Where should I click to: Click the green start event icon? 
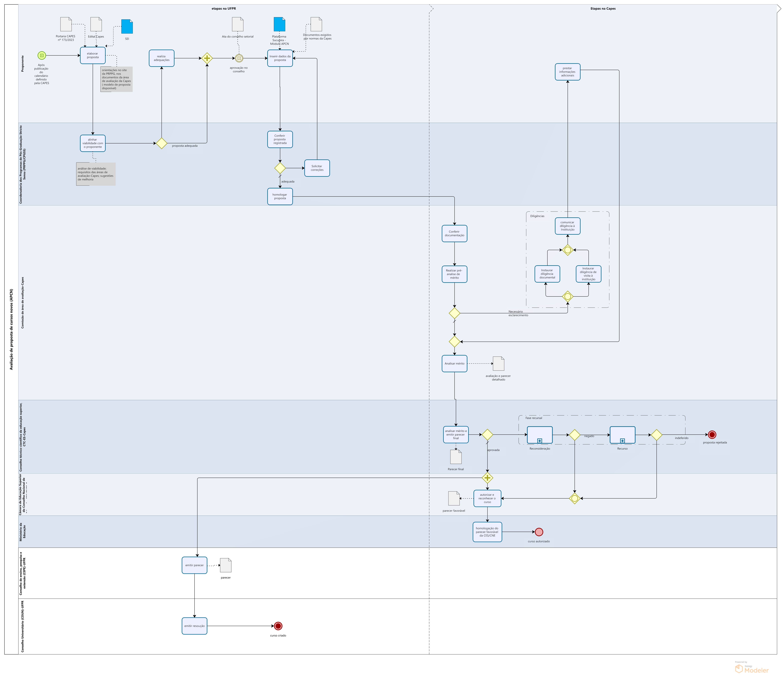[x=42, y=56]
